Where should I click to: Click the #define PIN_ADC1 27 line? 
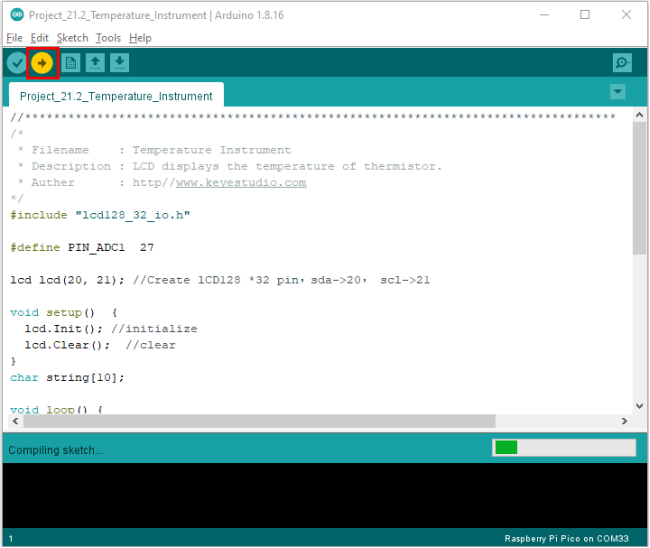(x=82, y=248)
